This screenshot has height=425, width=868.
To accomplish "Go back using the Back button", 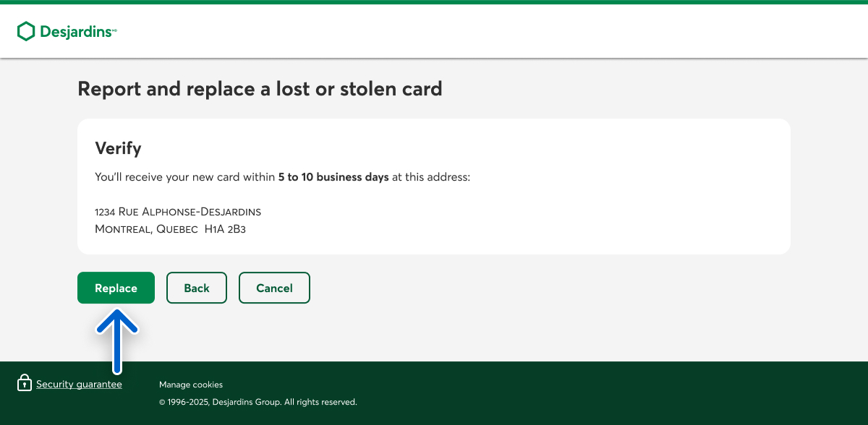I will [197, 288].
